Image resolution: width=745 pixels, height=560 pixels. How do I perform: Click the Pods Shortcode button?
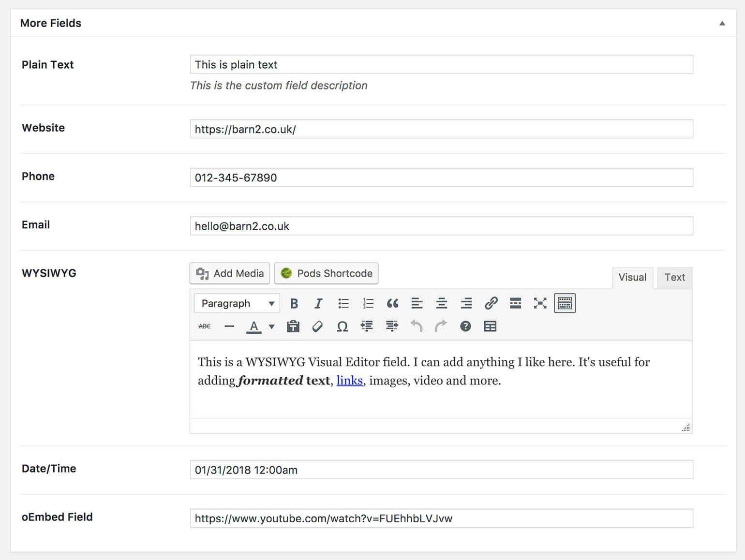[326, 273]
